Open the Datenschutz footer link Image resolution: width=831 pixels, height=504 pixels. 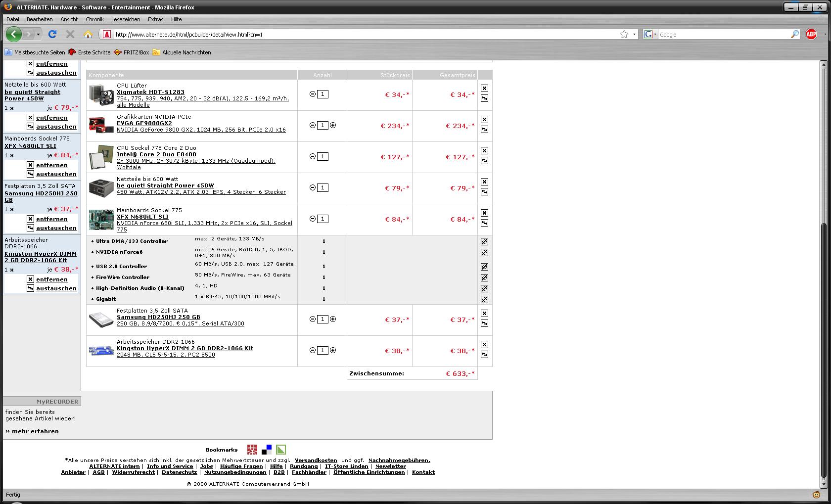point(180,472)
